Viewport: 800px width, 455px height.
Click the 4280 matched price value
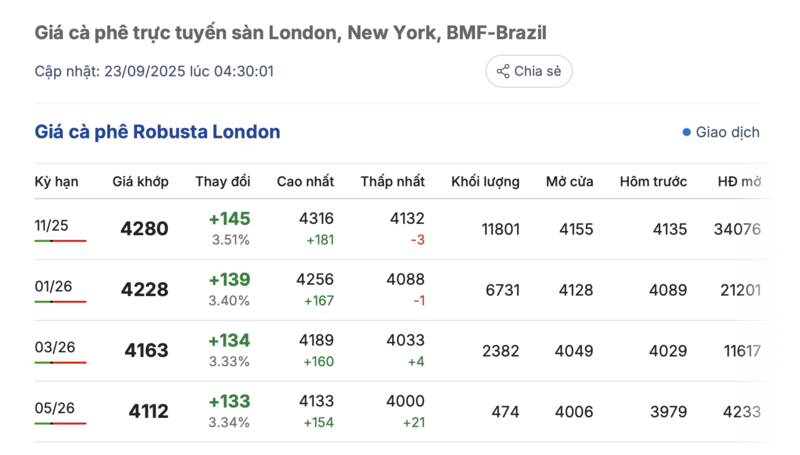click(144, 229)
